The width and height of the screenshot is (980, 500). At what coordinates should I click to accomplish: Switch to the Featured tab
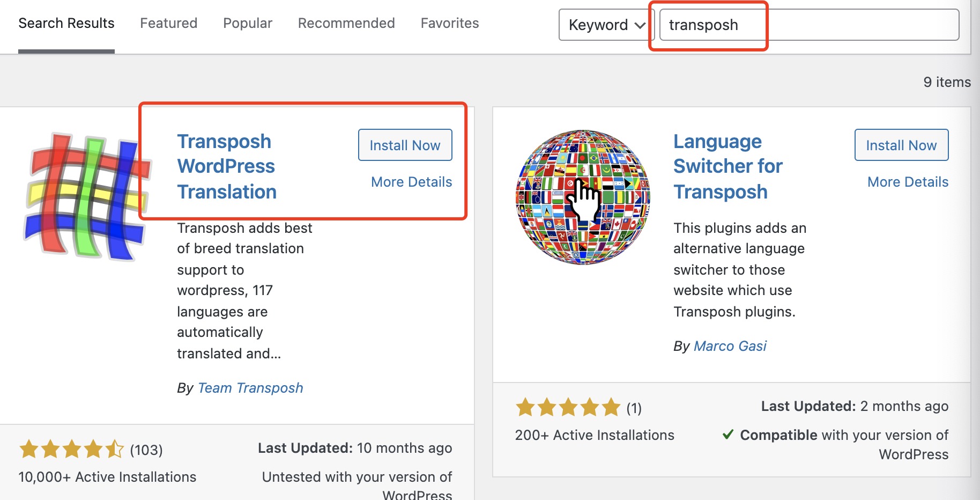[x=168, y=23]
